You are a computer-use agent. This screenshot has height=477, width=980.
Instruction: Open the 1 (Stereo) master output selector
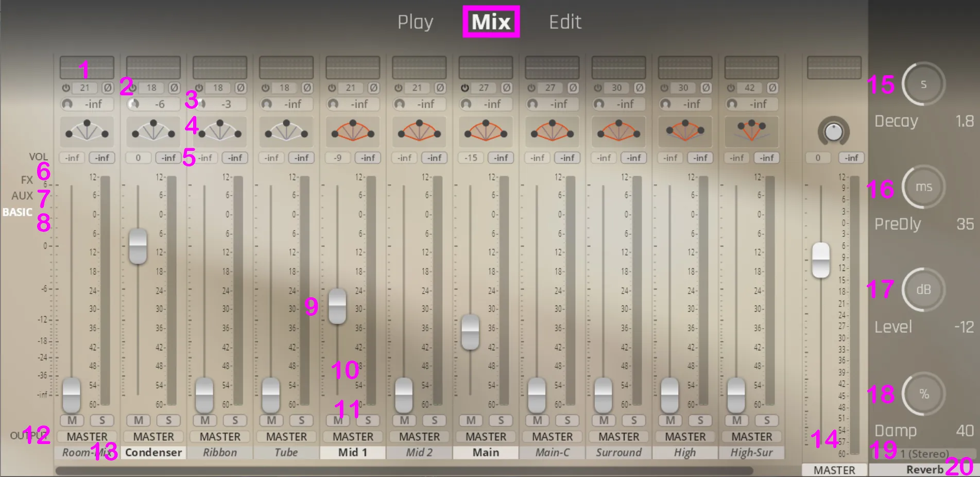tap(924, 454)
